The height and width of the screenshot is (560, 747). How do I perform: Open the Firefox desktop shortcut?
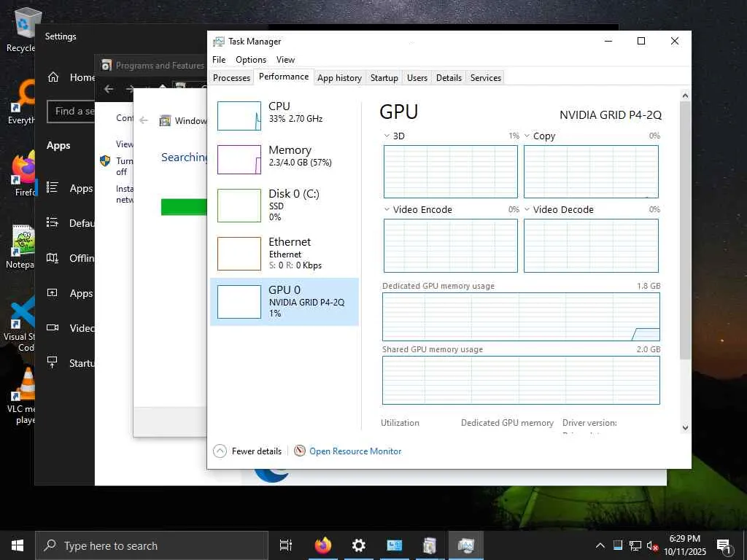click(24, 174)
